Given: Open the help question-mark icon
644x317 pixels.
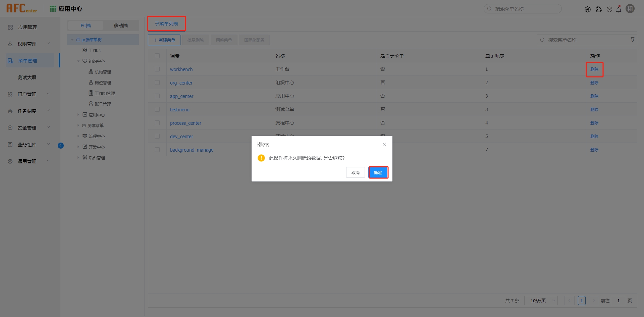Looking at the screenshot, I should pos(609,9).
